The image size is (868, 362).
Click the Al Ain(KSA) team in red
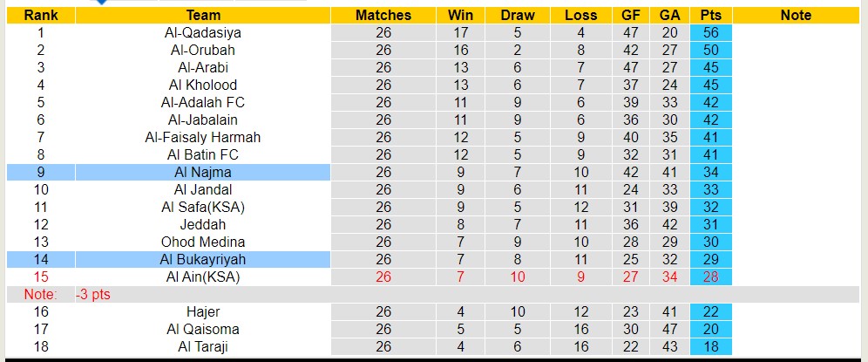click(202, 277)
